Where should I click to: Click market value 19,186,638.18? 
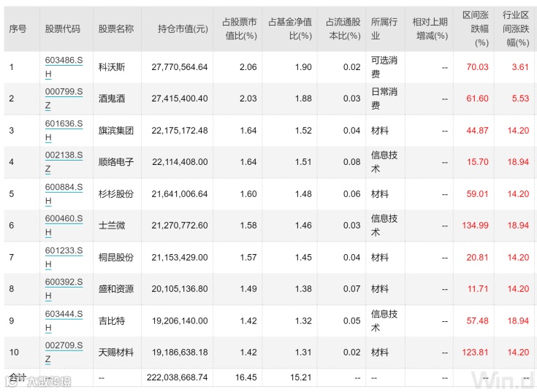[x=180, y=353]
